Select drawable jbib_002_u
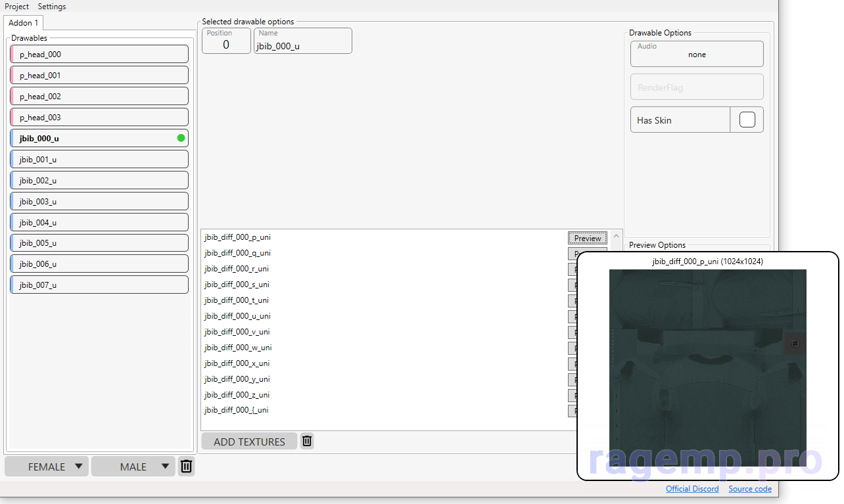Viewport: 844px width, 504px height. [99, 181]
